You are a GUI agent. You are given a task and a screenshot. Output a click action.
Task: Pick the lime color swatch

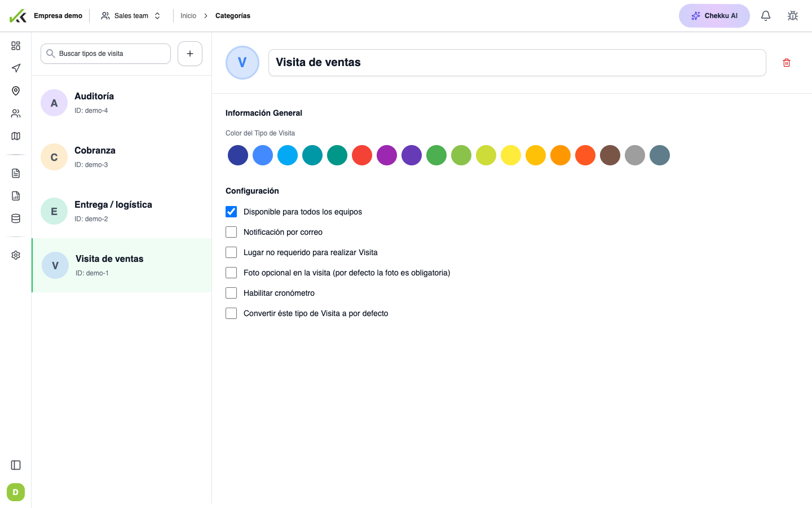[486, 155]
